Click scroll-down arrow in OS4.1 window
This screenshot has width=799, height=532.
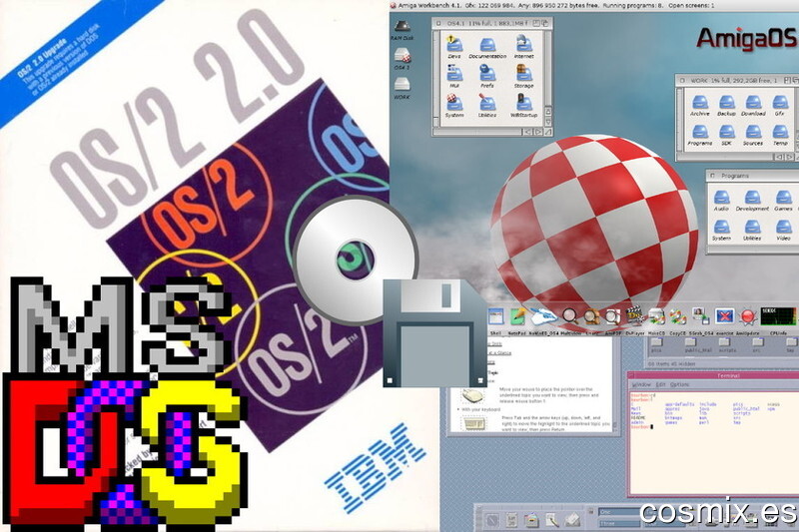548,122
